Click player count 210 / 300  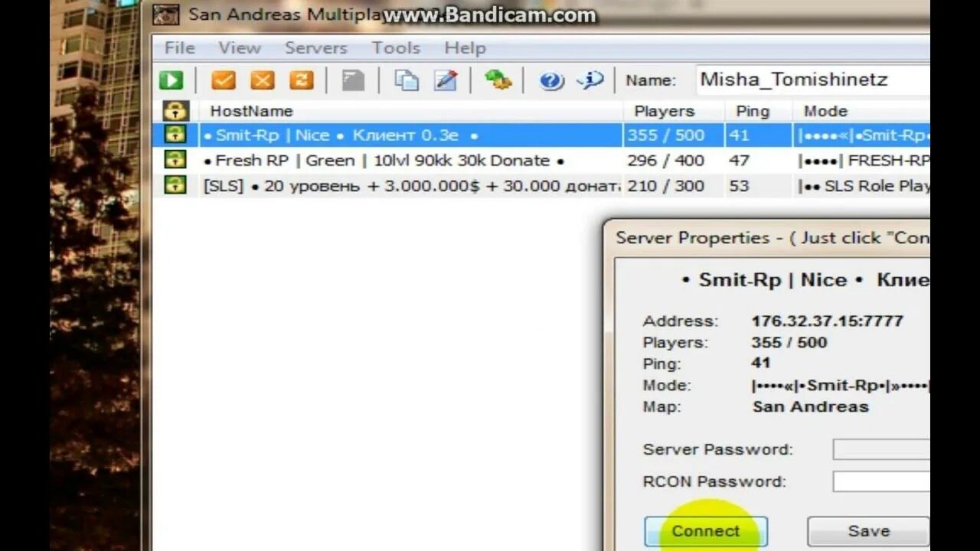(x=665, y=186)
